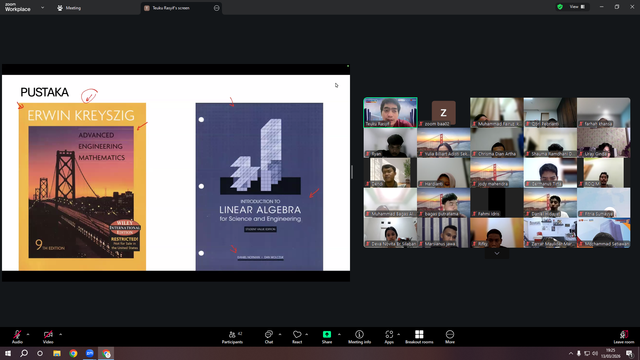Expand chat options arrow beside Chat
Image resolution: width=640 pixels, height=360 pixels.
click(x=280, y=334)
